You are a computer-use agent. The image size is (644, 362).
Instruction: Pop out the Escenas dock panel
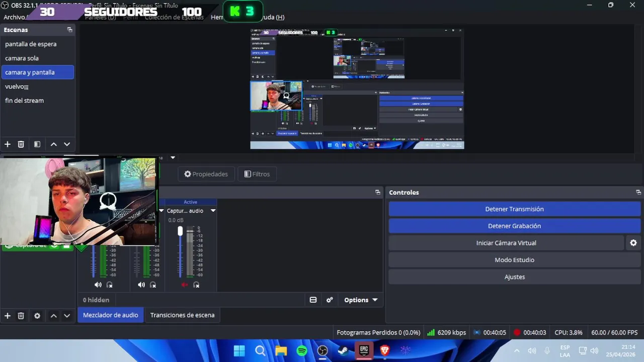point(69,30)
